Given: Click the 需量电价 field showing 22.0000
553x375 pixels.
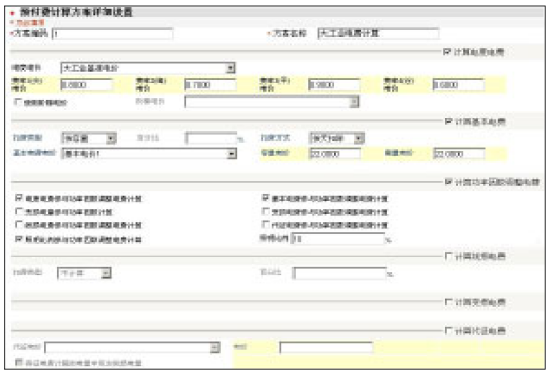Looking at the screenshot, I should coord(459,154).
